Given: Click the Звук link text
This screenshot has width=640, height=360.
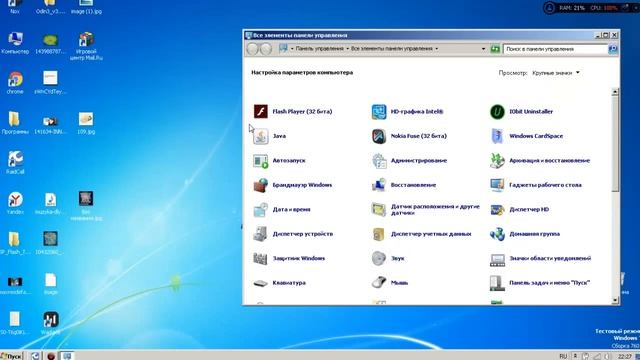Looking at the screenshot, I should pyautogui.click(x=398, y=258).
